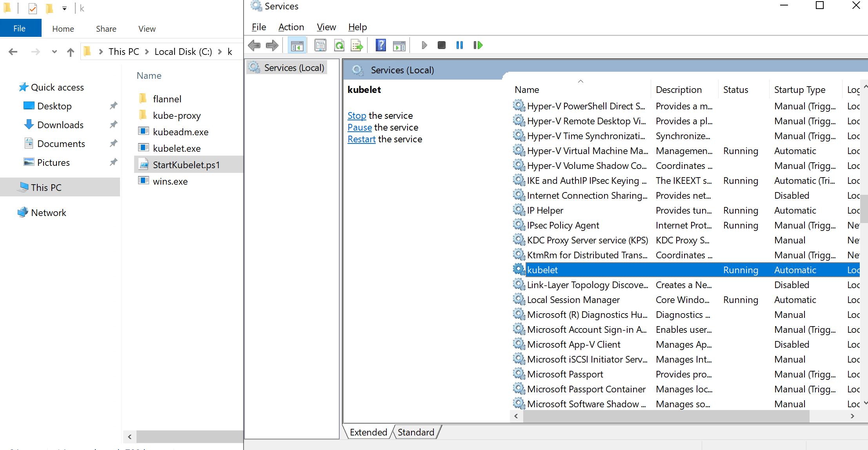Click the Export List toolbar icon
The height and width of the screenshot is (450, 868).
pos(357,45)
